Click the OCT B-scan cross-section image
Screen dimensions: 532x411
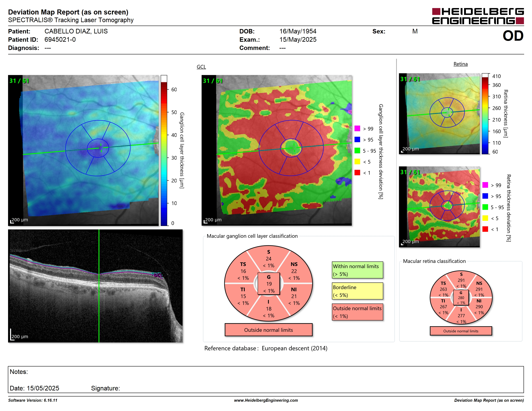pos(95,286)
